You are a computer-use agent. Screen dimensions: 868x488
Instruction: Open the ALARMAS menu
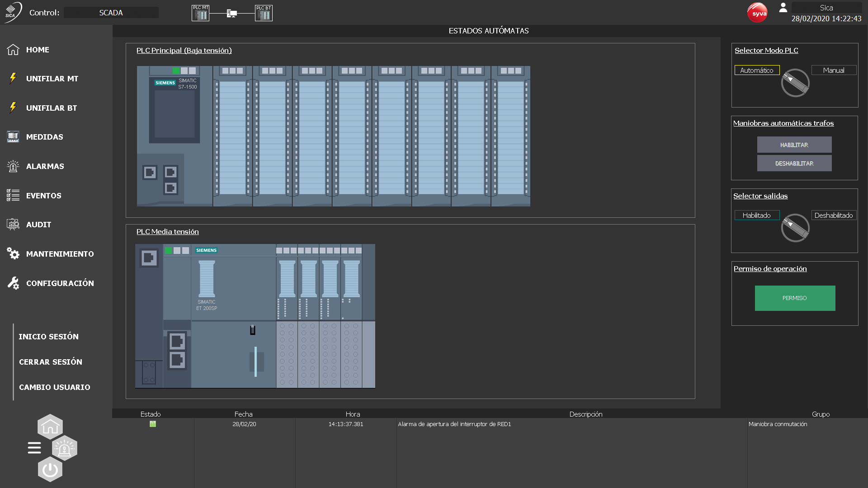pyautogui.click(x=45, y=166)
